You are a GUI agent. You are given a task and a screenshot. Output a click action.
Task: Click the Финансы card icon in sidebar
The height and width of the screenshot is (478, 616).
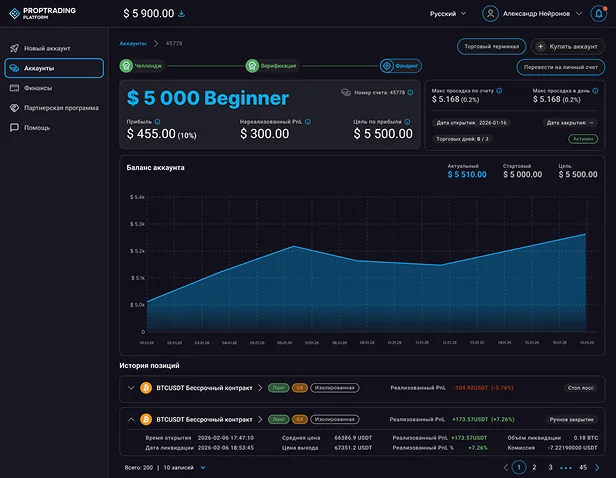click(15, 88)
